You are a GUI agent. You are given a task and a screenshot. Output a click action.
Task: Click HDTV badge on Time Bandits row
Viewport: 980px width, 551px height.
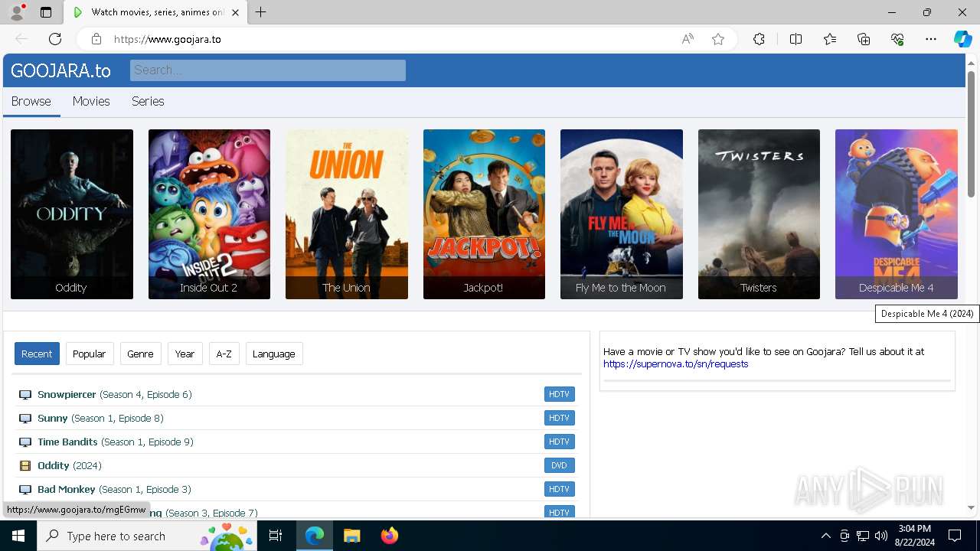(x=560, y=442)
